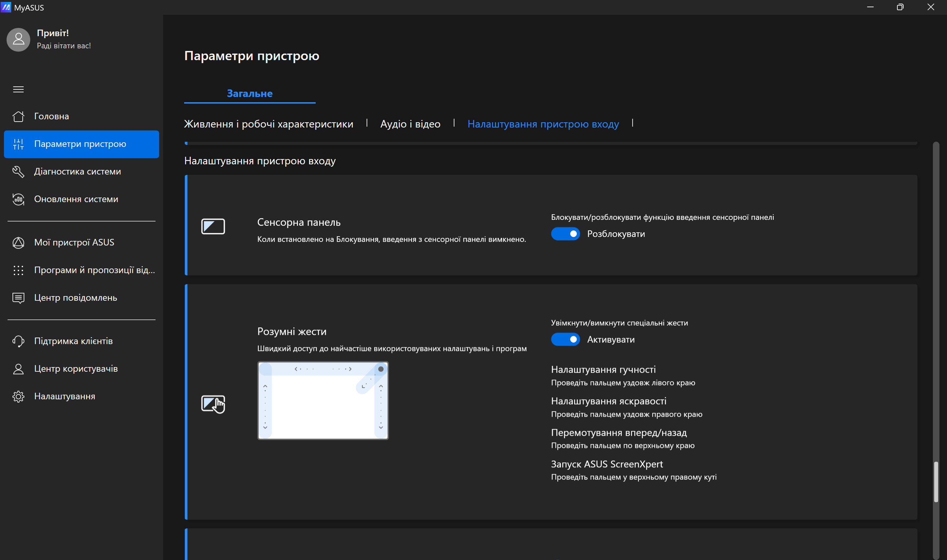Select Параметри пристрою in the sidebar
Screen dimensions: 947x560
82,144
